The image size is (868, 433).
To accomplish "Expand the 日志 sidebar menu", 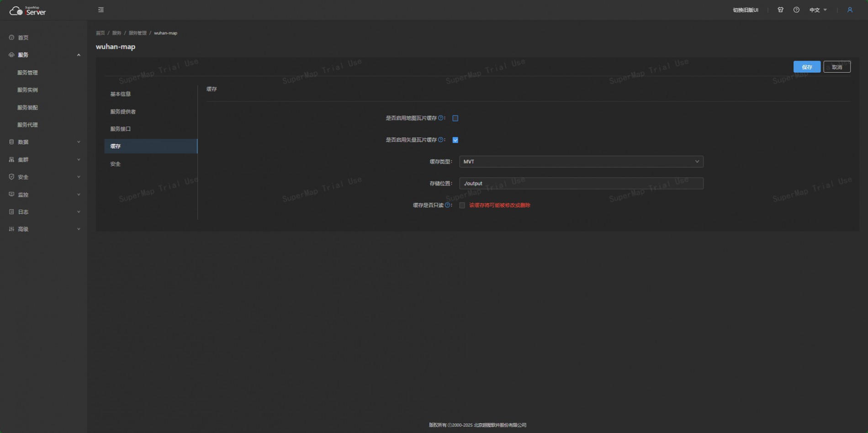I will (x=79, y=212).
